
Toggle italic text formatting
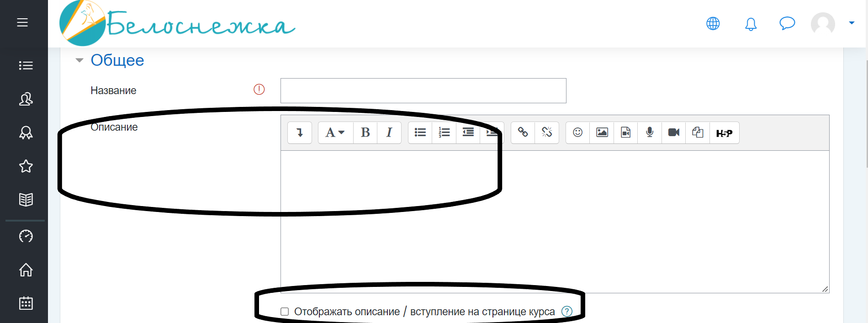point(389,132)
